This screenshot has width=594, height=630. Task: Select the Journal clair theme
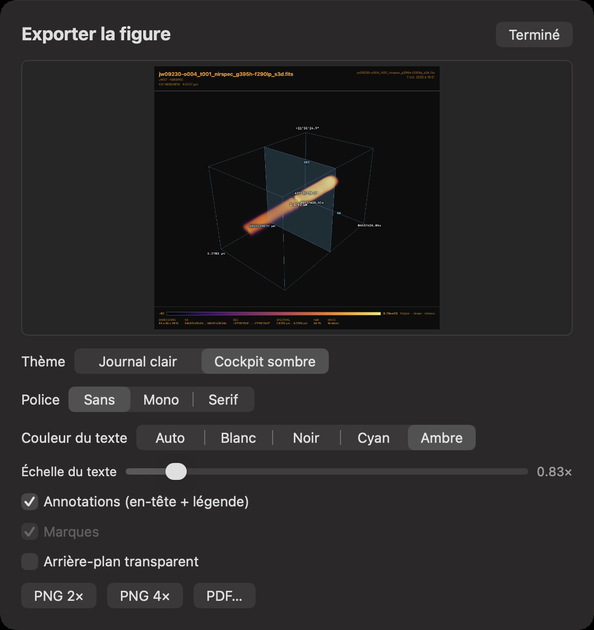[x=138, y=361]
